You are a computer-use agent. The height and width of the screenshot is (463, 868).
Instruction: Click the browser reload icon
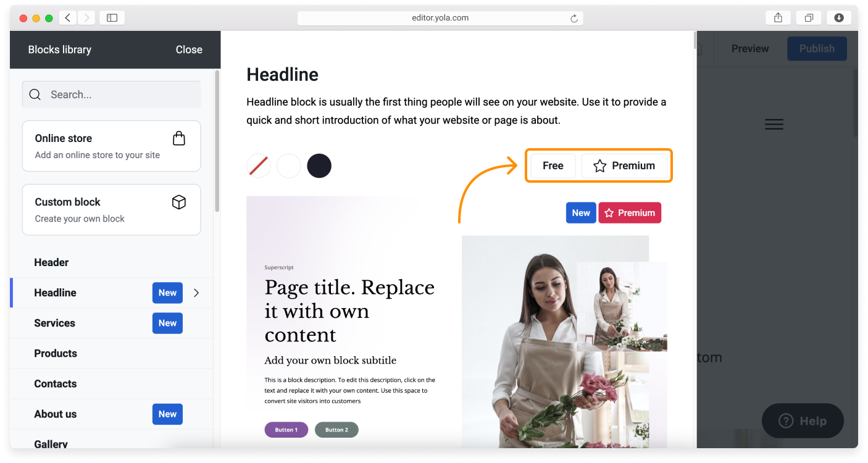574,19
